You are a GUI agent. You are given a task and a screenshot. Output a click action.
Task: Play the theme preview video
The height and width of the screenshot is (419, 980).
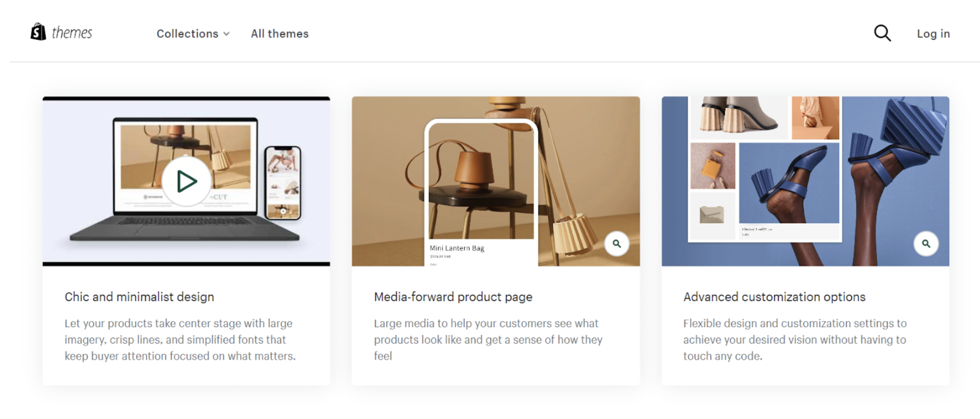click(x=186, y=181)
